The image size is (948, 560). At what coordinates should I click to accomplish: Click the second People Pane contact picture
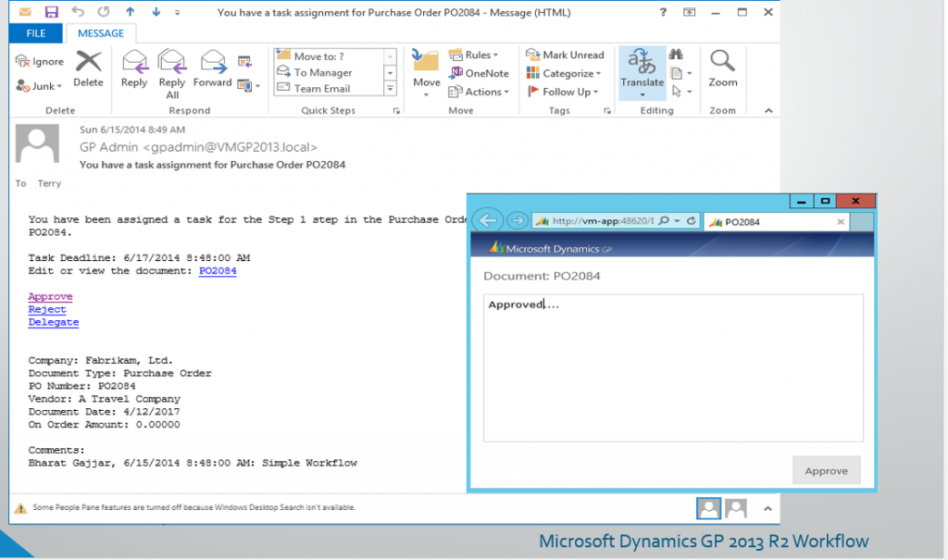coord(736,508)
